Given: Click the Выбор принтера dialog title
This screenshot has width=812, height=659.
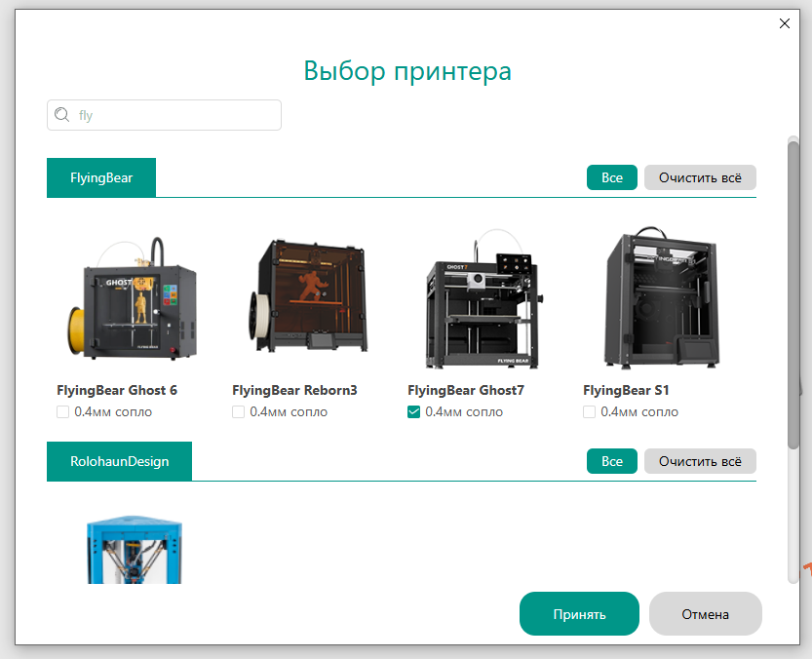Looking at the screenshot, I should pos(407,71).
